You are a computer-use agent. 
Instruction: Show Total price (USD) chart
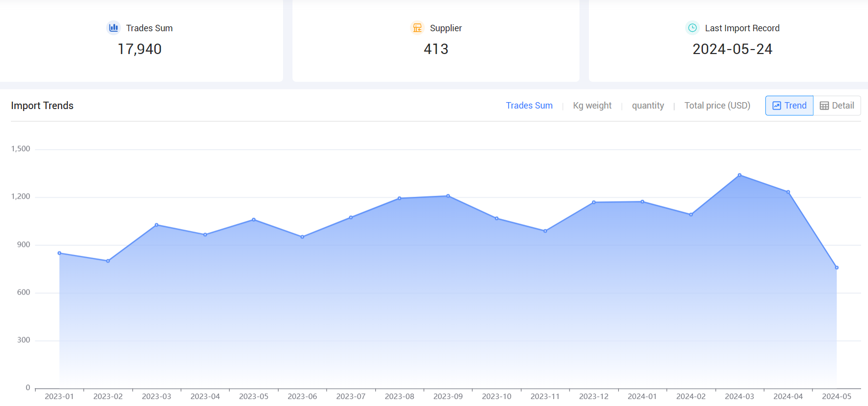(x=717, y=106)
